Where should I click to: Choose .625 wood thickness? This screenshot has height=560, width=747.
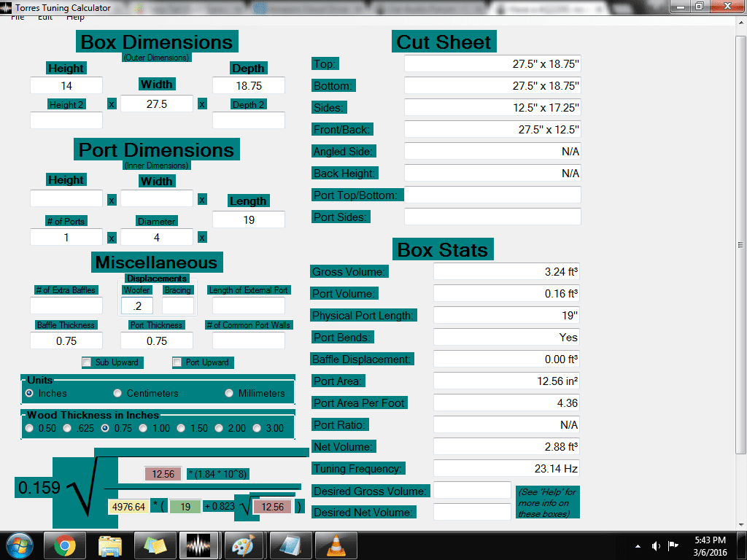coord(67,428)
